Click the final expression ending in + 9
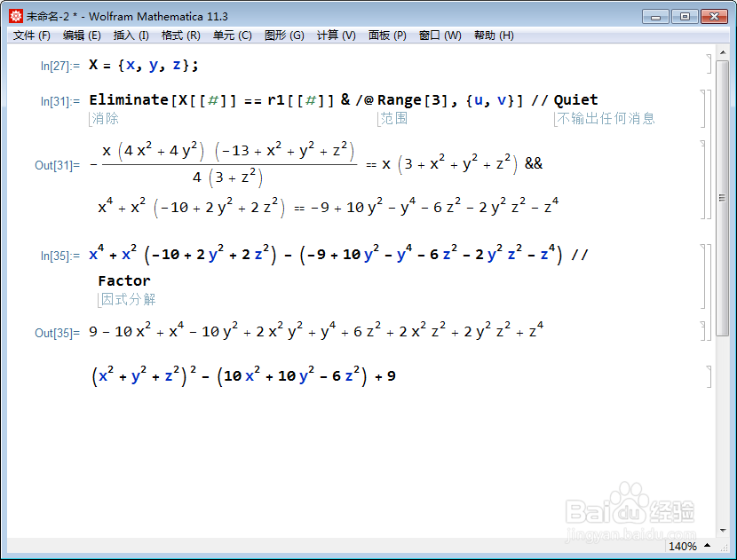 tap(243, 375)
